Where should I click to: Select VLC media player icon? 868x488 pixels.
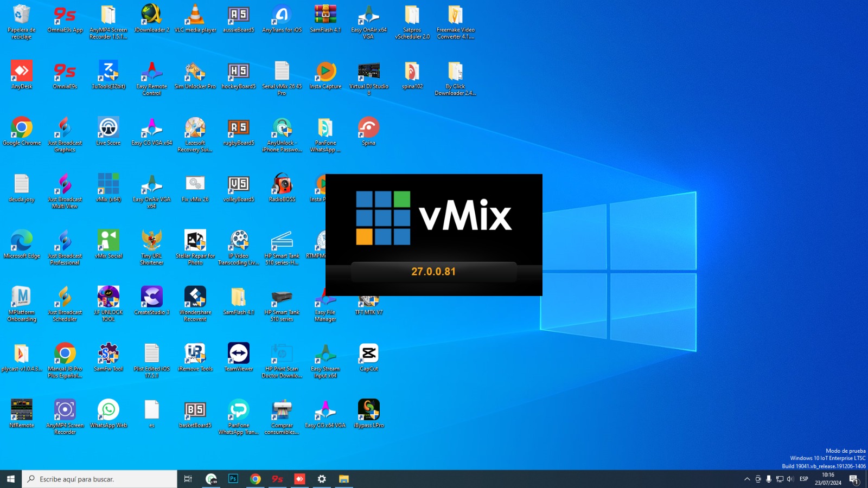pyautogui.click(x=195, y=19)
